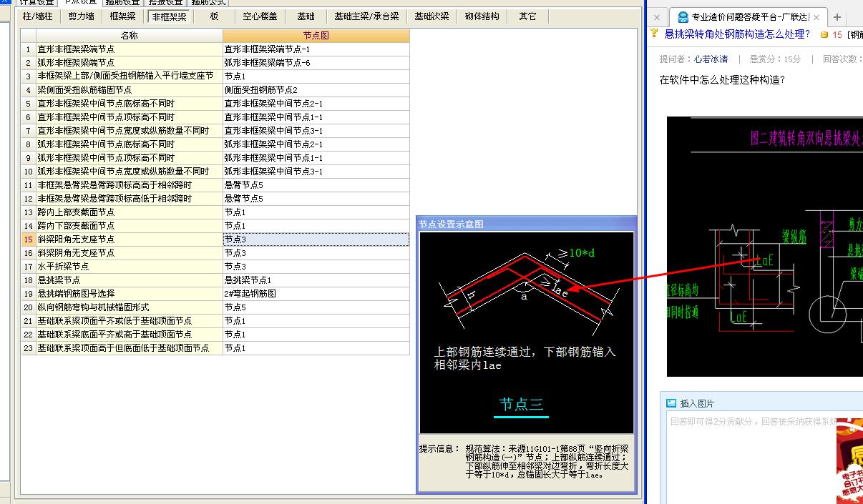The width and height of the screenshot is (863, 504).
Task: Select row 弧形非框架梁中间节点宽度或纵筋数量不同时
Action: [130, 172]
